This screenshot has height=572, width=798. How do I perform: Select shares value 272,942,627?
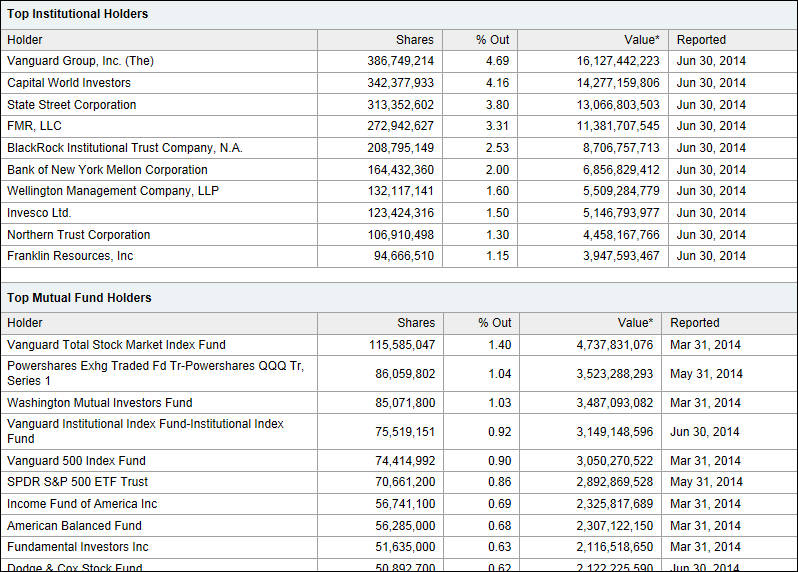point(401,126)
